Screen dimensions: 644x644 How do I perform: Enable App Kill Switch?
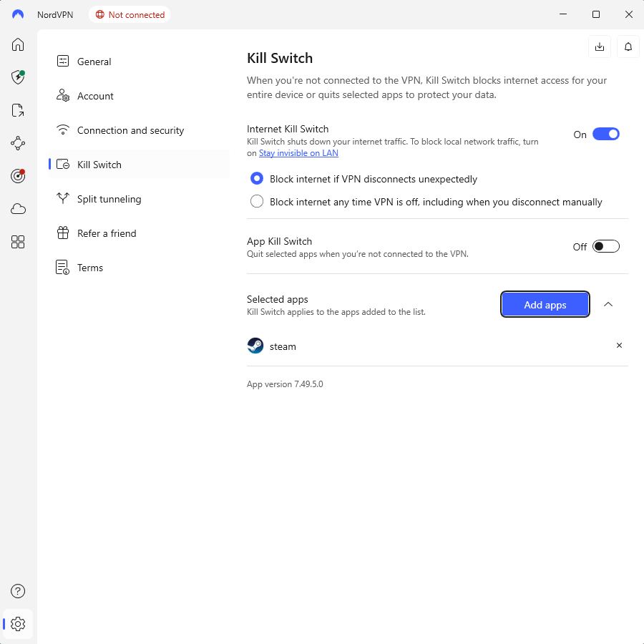(x=605, y=246)
